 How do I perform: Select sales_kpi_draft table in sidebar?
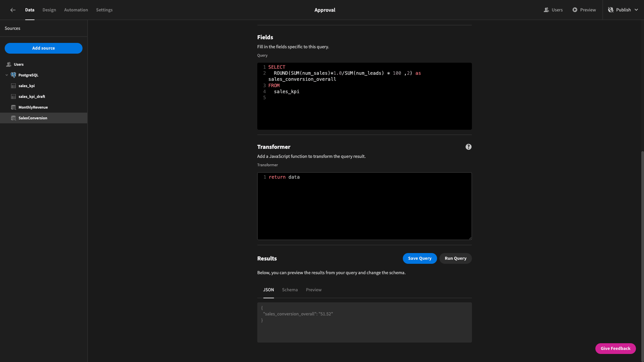pos(44,97)
